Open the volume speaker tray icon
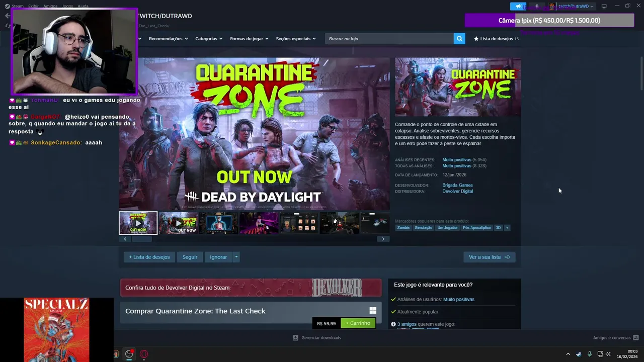 (608, 354)
